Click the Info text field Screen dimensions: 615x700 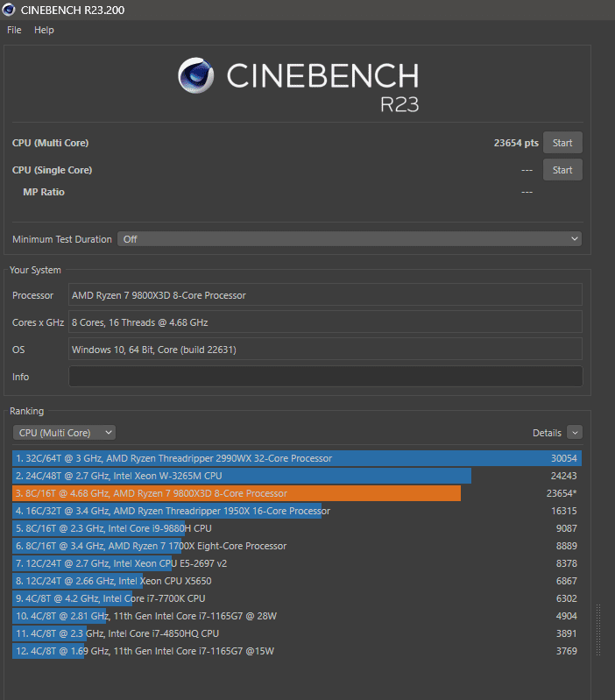325,377
